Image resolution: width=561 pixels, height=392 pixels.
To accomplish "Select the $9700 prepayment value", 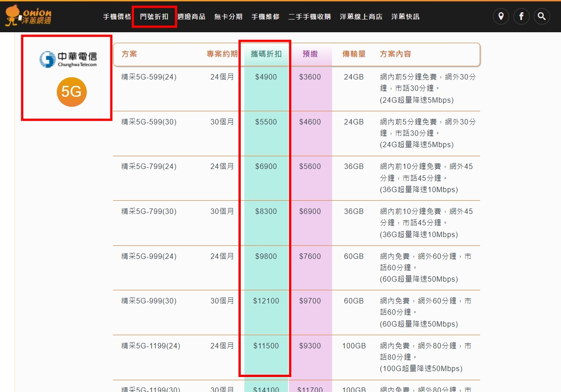I will 310,301.
